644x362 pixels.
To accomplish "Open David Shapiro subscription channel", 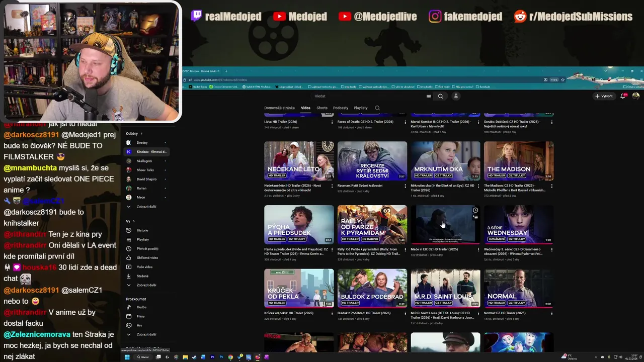I will pos(146,179).
